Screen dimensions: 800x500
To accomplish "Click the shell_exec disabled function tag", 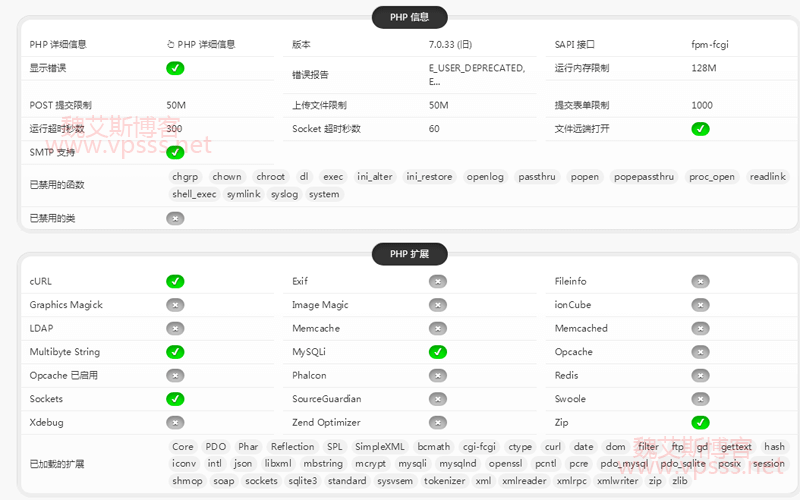I will click(x=194, y=194).
